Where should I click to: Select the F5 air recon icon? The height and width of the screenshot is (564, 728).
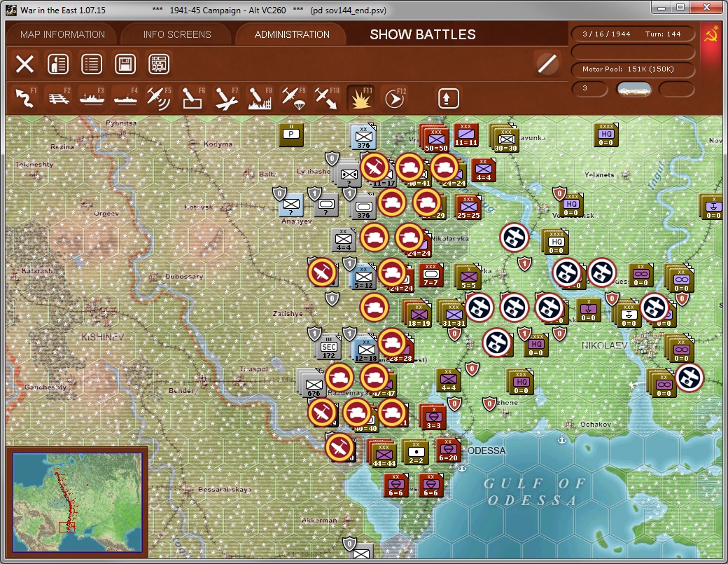pos(159,98)
